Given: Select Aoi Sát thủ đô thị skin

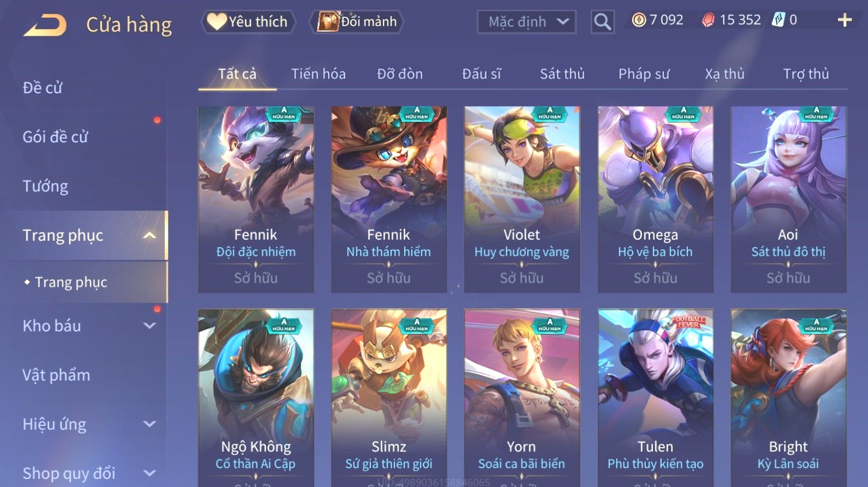Looking at the screenshot, I should click(x=788, y=199).
